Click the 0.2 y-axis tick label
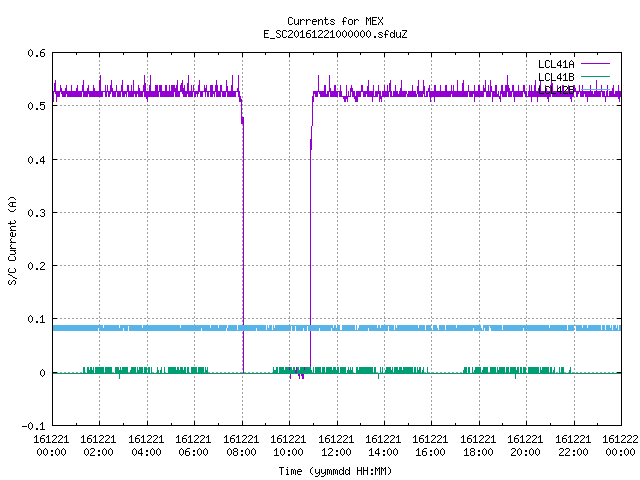Viewport: 640px width, 480px height. [x=37, y=266]
